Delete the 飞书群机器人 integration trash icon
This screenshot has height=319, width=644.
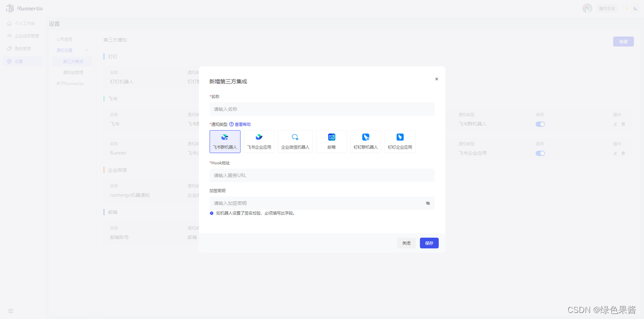(x=623, y=124)
